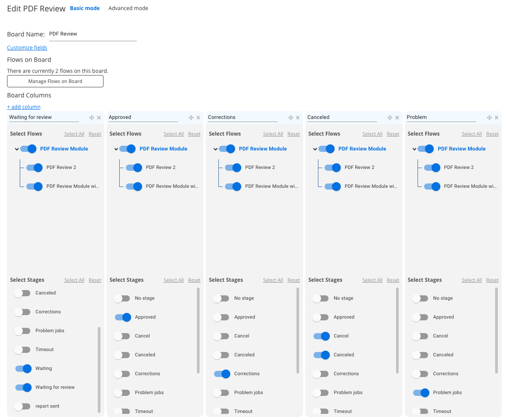Click the move handle on Problem column
Screen dimensions: 507x420
tap(489, 118)
